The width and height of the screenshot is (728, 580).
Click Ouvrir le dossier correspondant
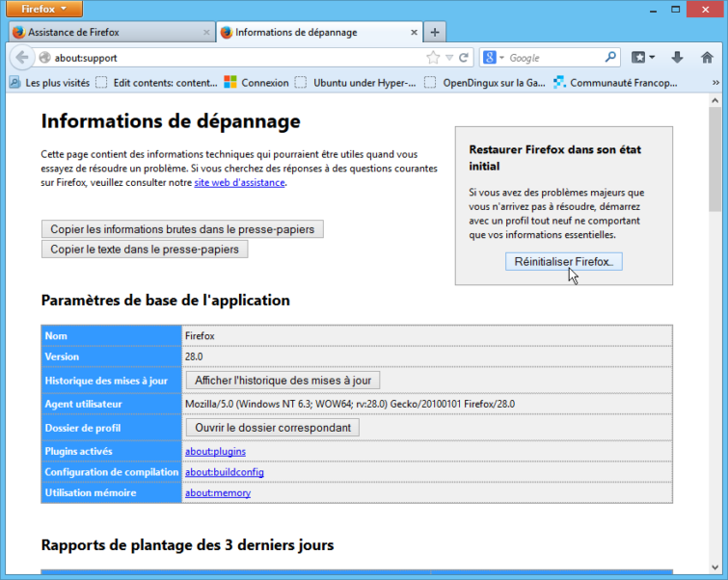click(x=273, y=428)
